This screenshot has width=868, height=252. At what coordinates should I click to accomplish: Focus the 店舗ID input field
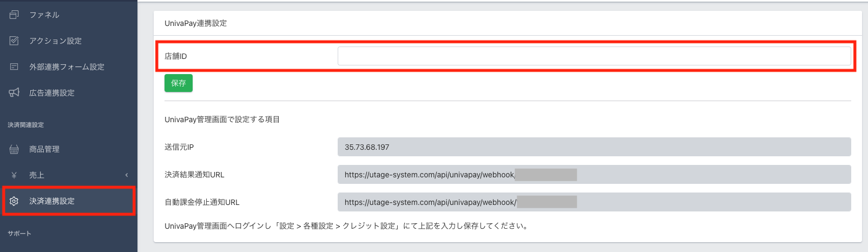click(594, 56)
